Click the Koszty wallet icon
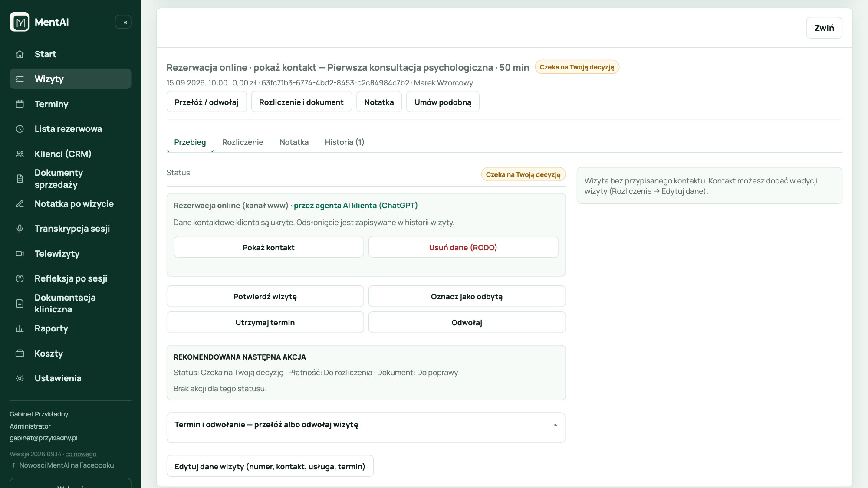This screenshot has height=488, width=868. click(x=20, y=354)
